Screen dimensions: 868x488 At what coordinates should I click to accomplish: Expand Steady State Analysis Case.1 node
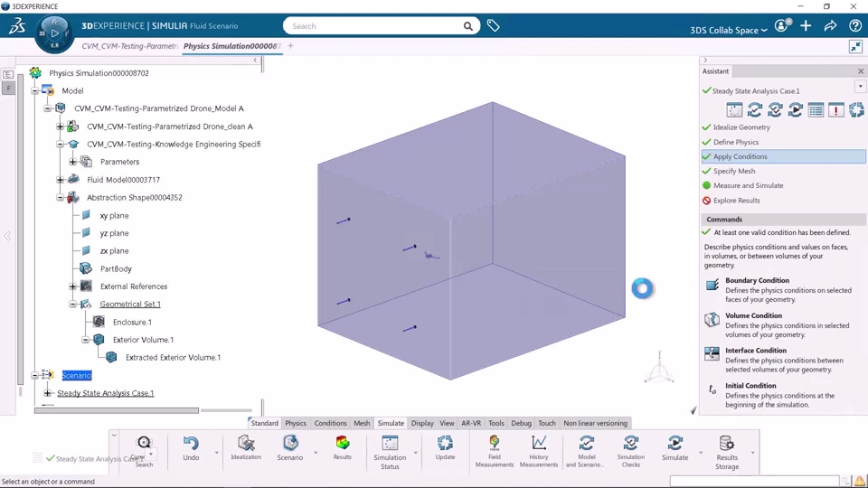coord(47,393)
